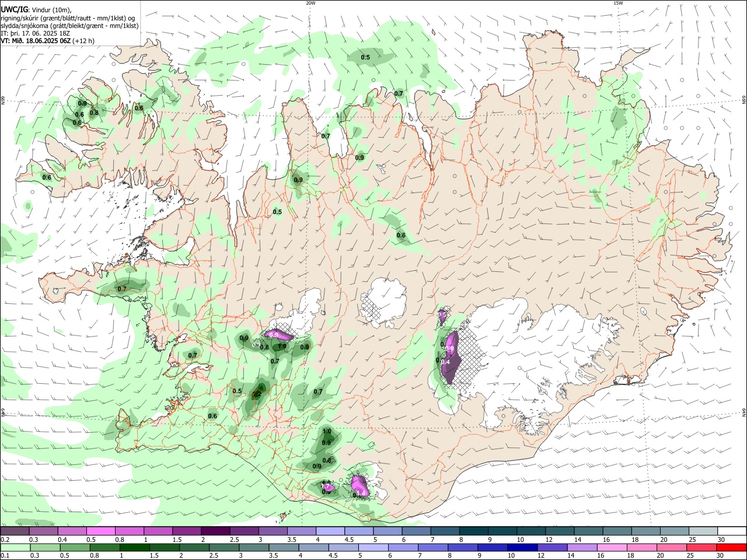Viewport: 747px width, 560px height.
Task: Click the '12' label on the lower legend scale
Action: (x=540, y=556)
